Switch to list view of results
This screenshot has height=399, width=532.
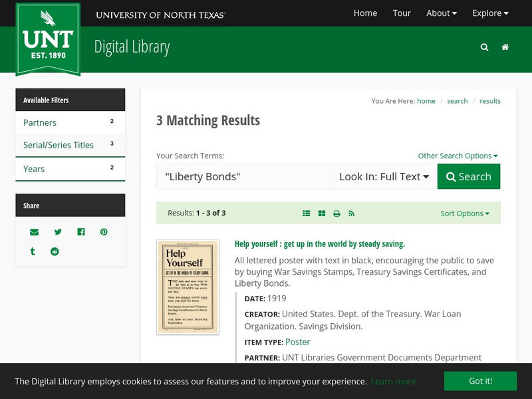[306, 213]
